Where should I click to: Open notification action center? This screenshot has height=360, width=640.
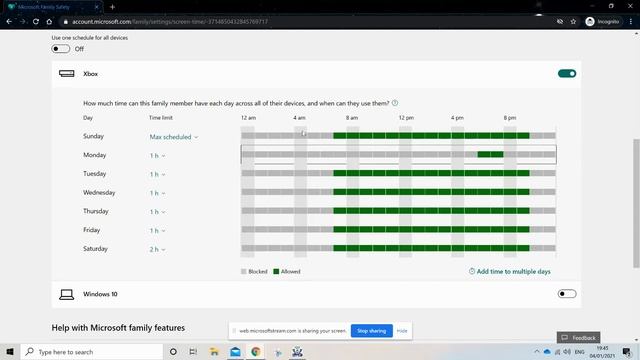point(627,351)
